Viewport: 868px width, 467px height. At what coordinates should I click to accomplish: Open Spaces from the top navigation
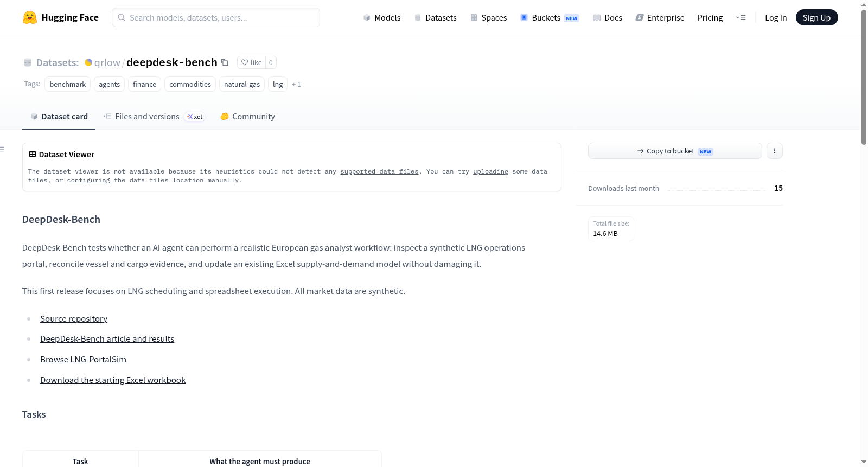point(489,17)
